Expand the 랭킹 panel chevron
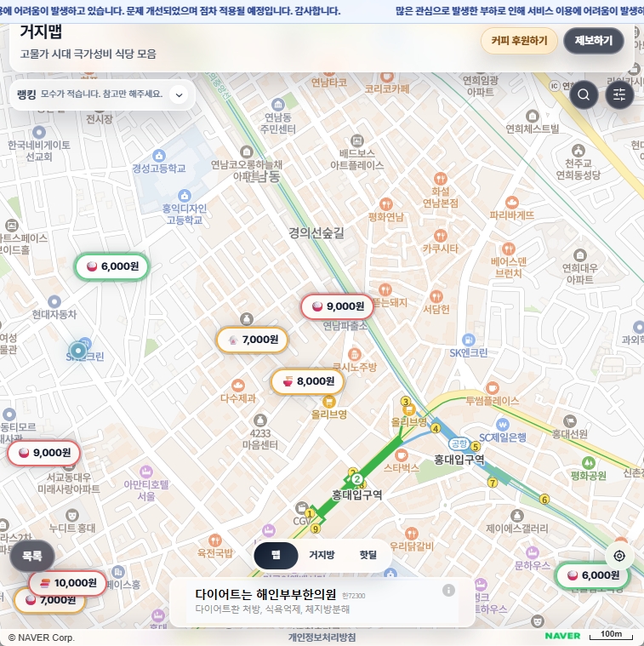 tap(179, 94)
